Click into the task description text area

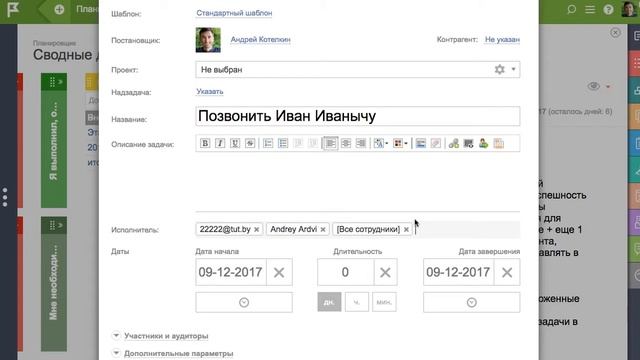click(x=358, y=182)
